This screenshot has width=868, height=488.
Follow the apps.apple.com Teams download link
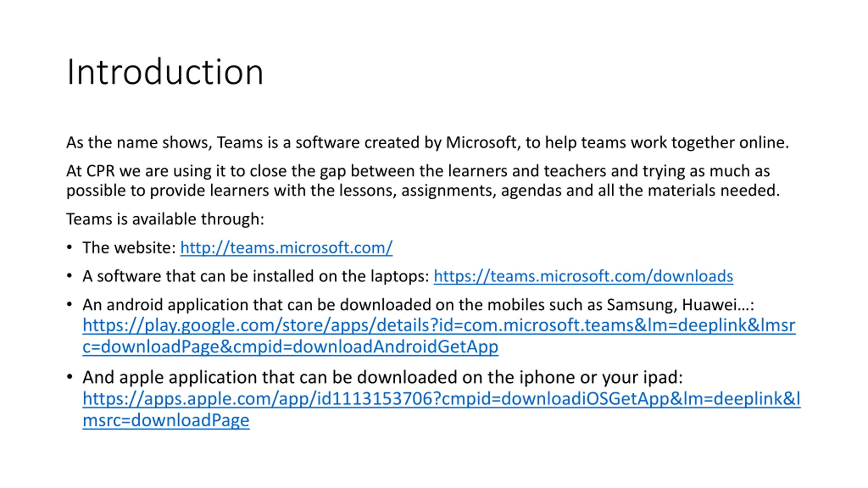click(441, 409)
